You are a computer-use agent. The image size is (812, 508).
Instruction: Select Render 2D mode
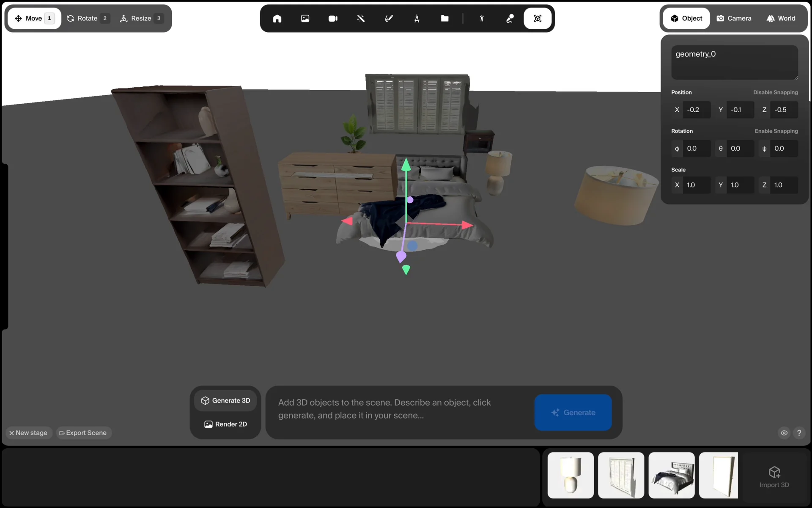(x=225, y=424)
